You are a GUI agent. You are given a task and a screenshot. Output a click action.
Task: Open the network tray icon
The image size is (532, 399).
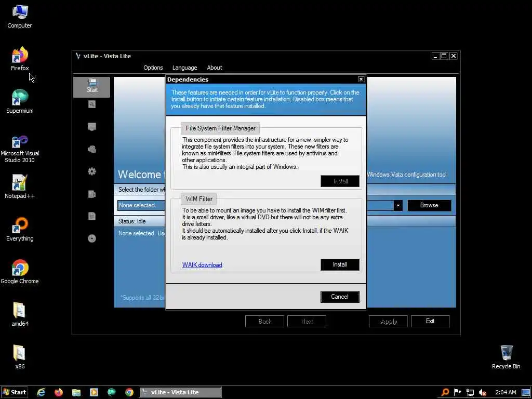coord(470,393)
